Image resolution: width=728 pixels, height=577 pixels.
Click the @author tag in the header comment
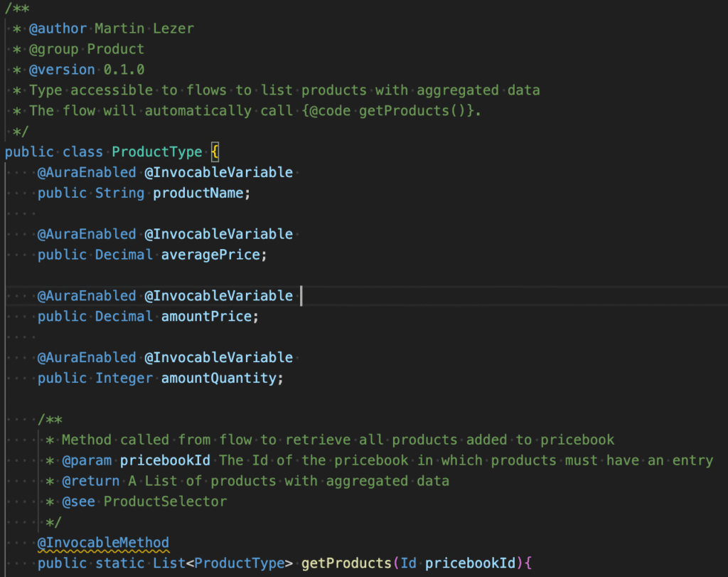tap(58, 28)
